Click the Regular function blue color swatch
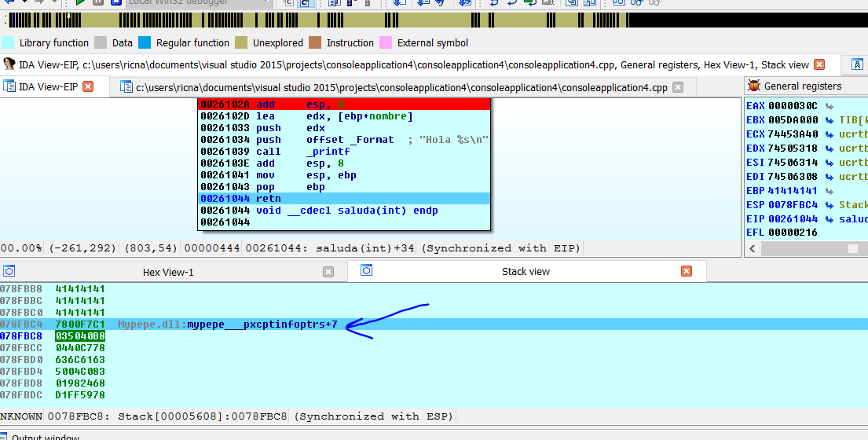 click(x=145, y=43)
